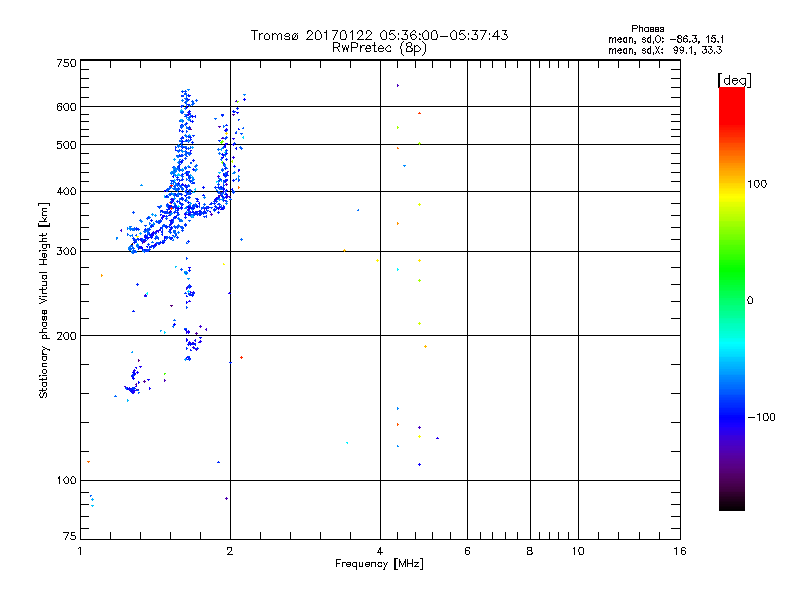The height and width of the screenshot is (600, 800).
Task: Click the y-axis tick label '600'
Action: point(66,107)
